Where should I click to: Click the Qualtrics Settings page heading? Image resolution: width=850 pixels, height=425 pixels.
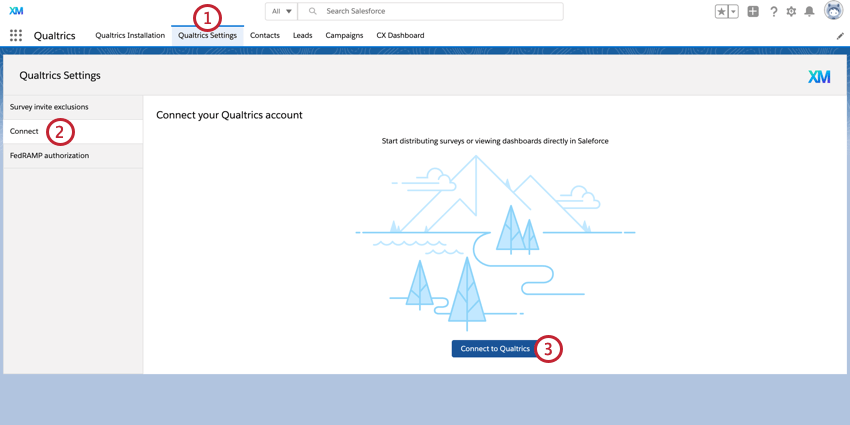point(60,76)
